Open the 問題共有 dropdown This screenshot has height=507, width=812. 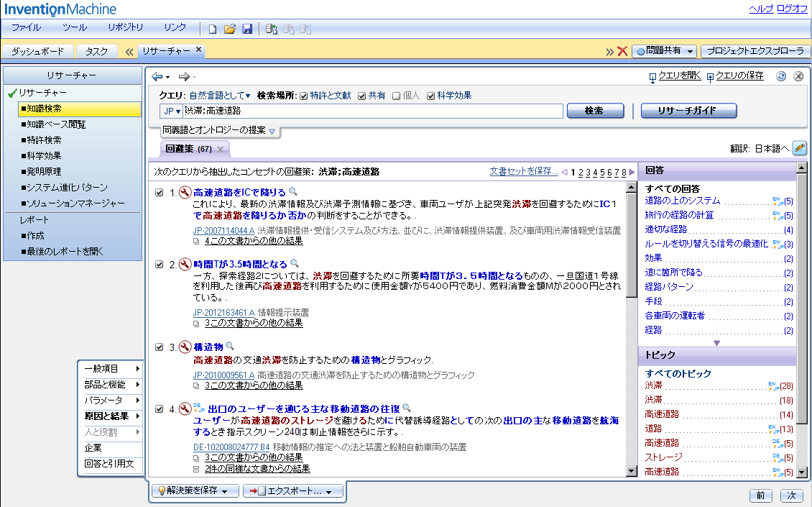point(663,51)
